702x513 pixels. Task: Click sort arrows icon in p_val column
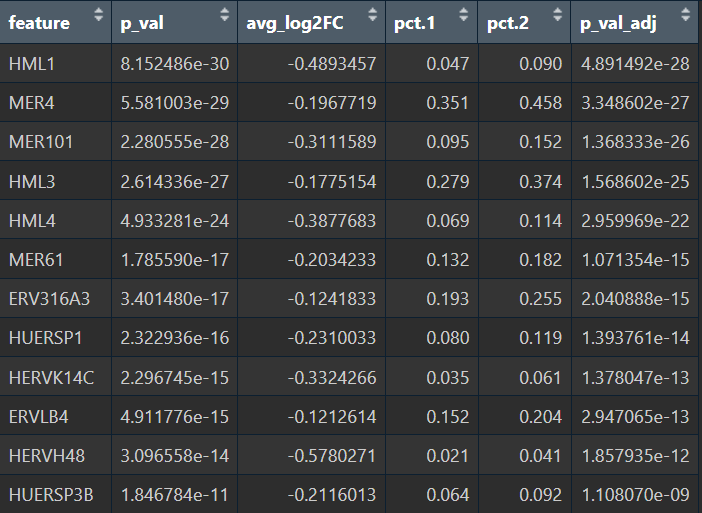click(x=223, y=15)
